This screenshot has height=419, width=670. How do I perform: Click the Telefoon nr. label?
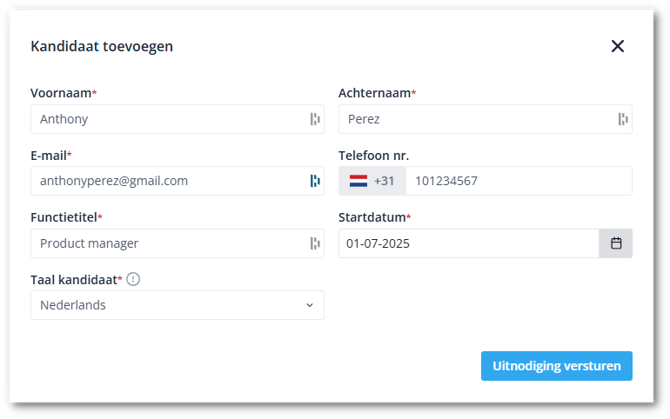(x=374, y=155)
